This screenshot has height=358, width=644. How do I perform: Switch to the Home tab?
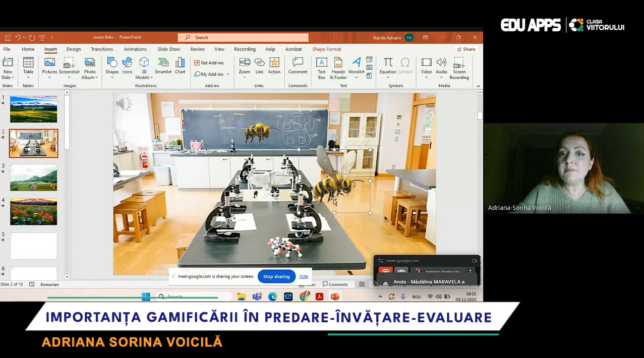pyautogui.click(x=28, y=49)
